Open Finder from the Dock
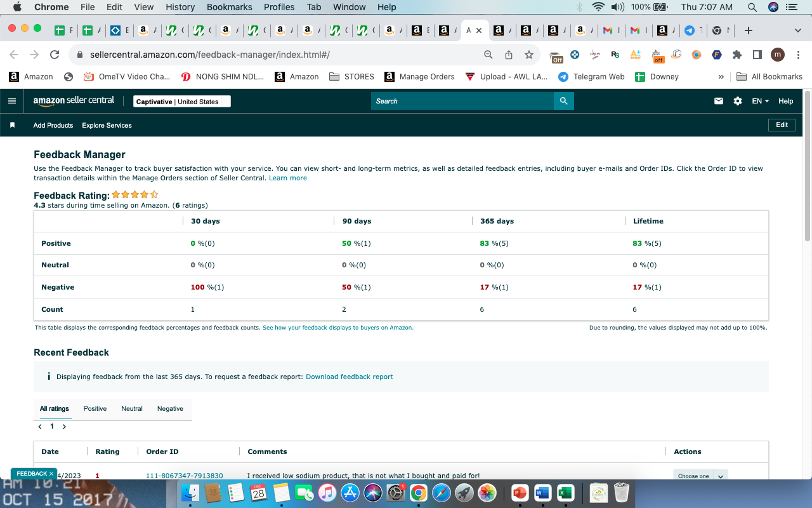Viewport: 812px width, 508px height. coord(190,493)
